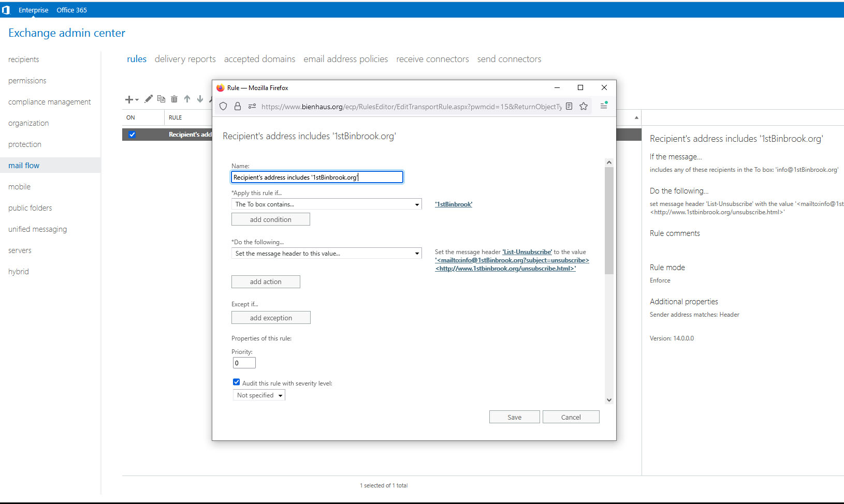Open the receive connectors tab
Viewport: 844px width, 504px height.
pyautogui.click(x=433, y=59)
